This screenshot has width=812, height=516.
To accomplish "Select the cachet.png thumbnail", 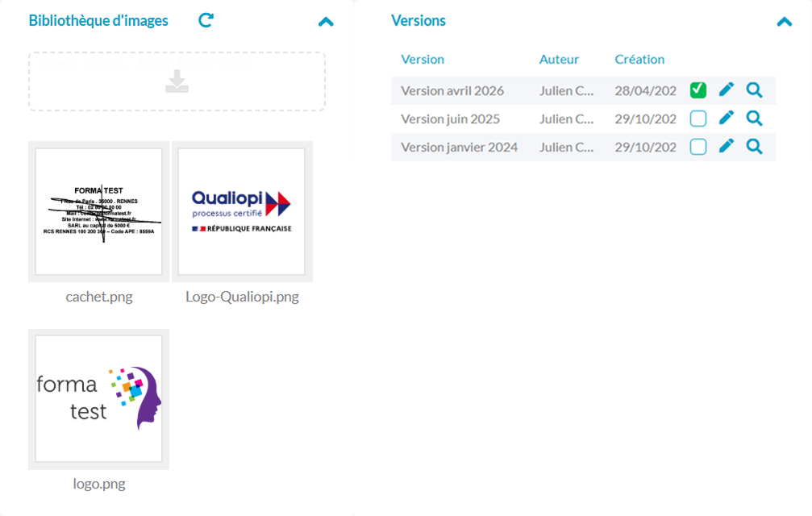I will [99, 212].
